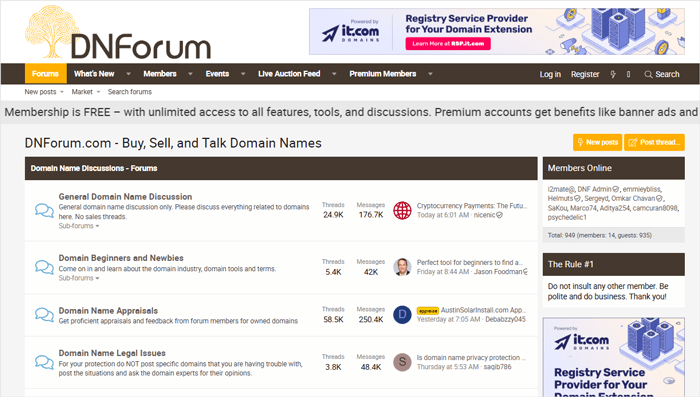This screenshot has height=397, width=700.
Task: Click speech bubble icon for Domain Name Appraisals
Action: (x=44, y=314)
